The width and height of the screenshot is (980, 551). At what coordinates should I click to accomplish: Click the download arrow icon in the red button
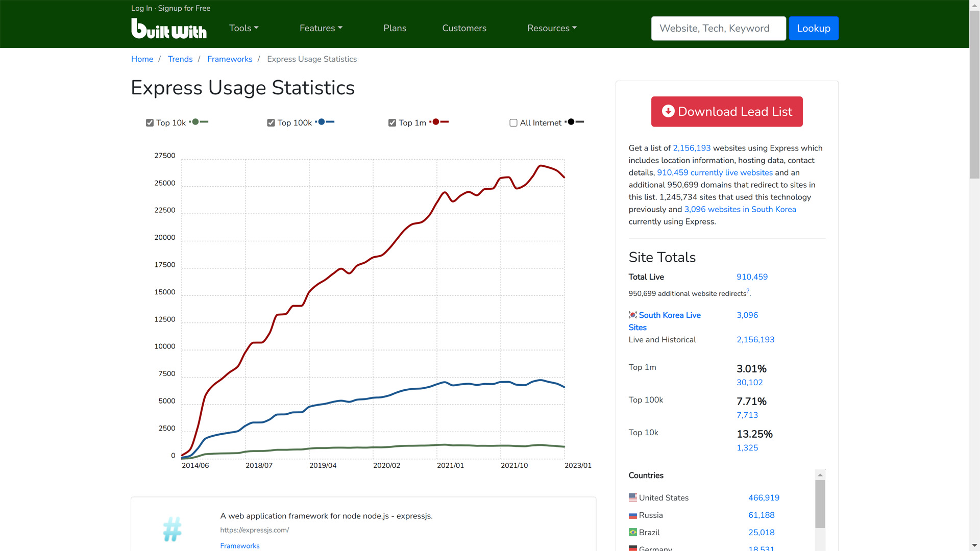click(668, 111)
